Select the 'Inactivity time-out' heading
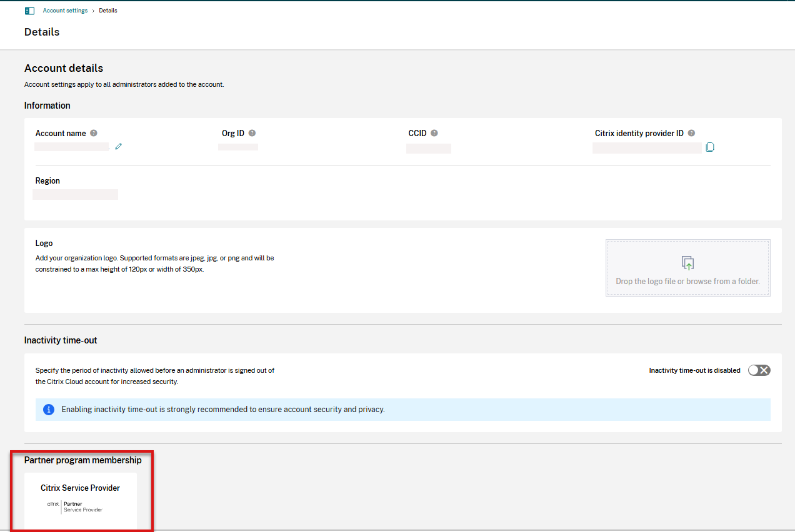The image size is (795, 532). [x=61, y=340]
